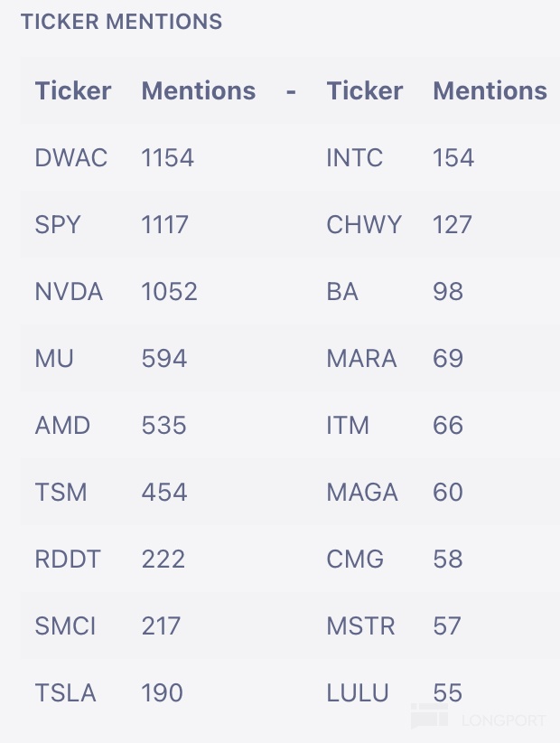Open the TSLA ticker
This screenshot has height=743, width=560.
pos(65,693)
